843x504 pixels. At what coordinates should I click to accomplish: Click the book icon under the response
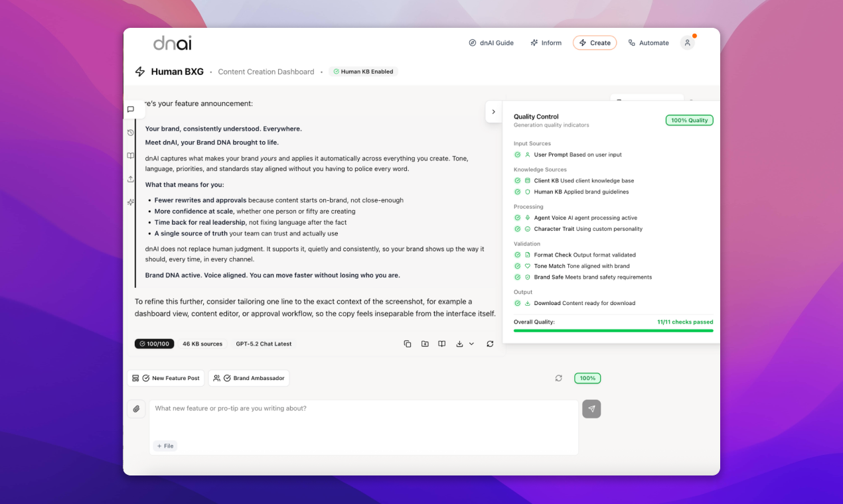coord(441,344)
